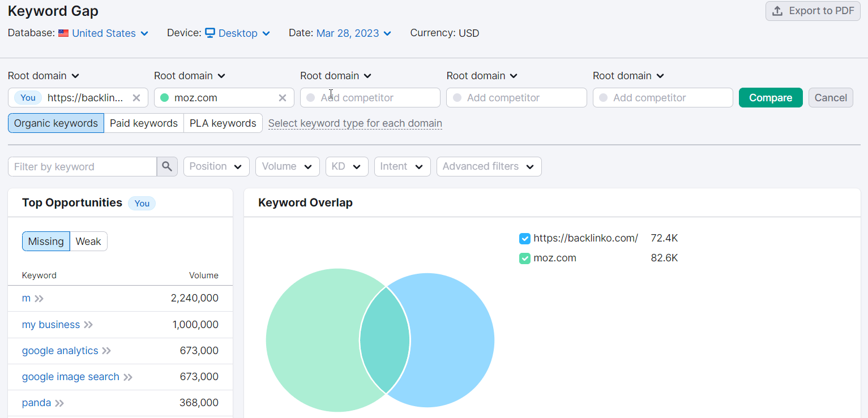Click the Cancel button
868x418 pixels.
831,97
